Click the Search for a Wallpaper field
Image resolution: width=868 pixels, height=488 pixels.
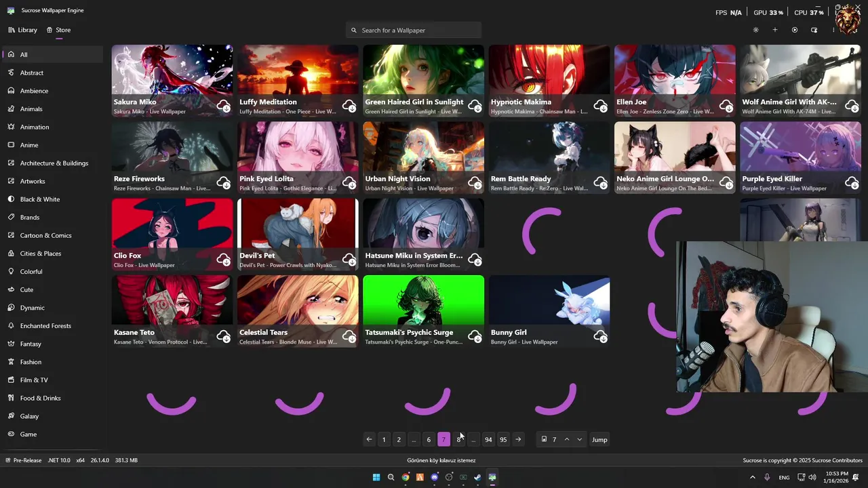(x=414, y=30)
